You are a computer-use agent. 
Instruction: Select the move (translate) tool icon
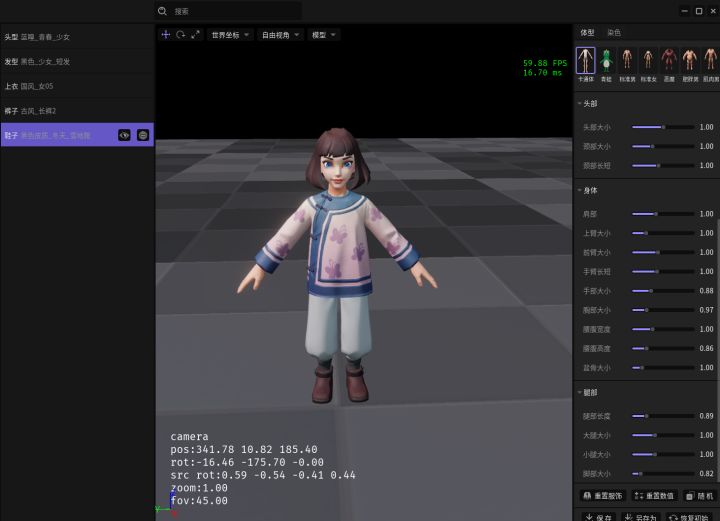(166, 35)
